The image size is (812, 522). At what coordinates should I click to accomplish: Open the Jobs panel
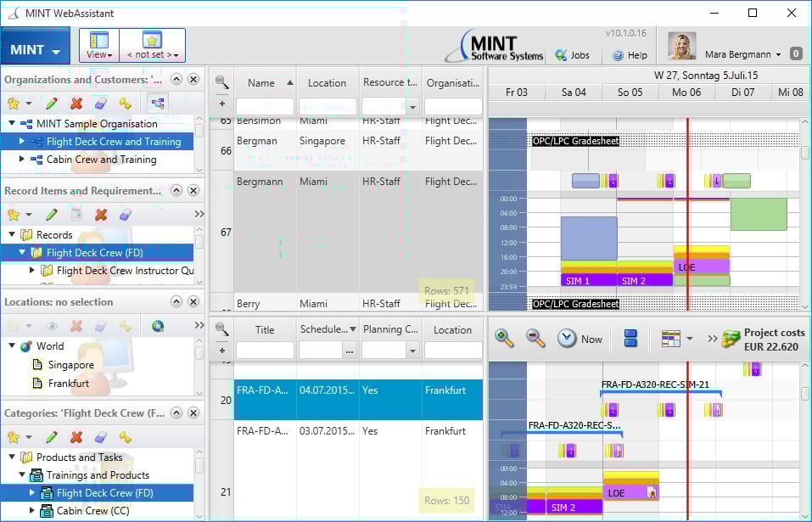pyautogui.click(x=572, y=55)
